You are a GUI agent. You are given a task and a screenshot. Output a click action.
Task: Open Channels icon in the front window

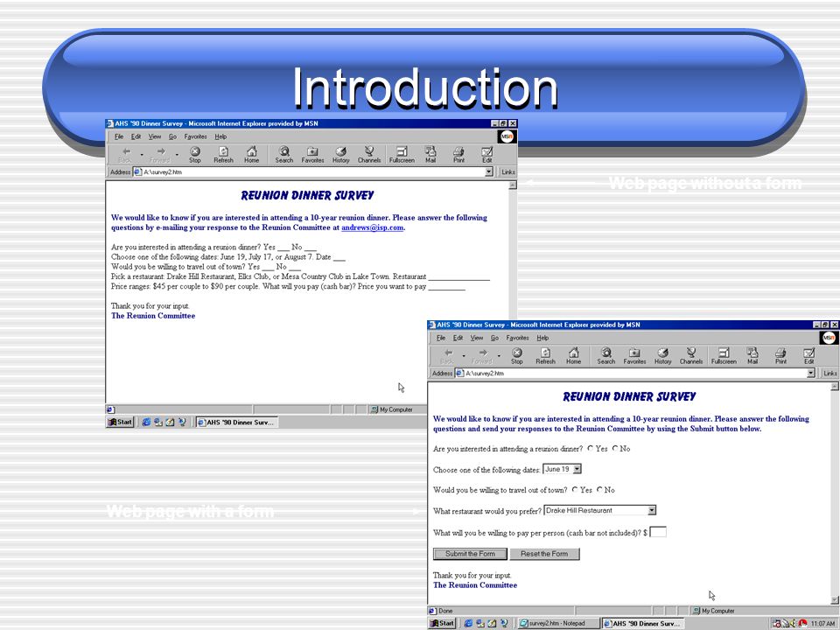(691, 356)
